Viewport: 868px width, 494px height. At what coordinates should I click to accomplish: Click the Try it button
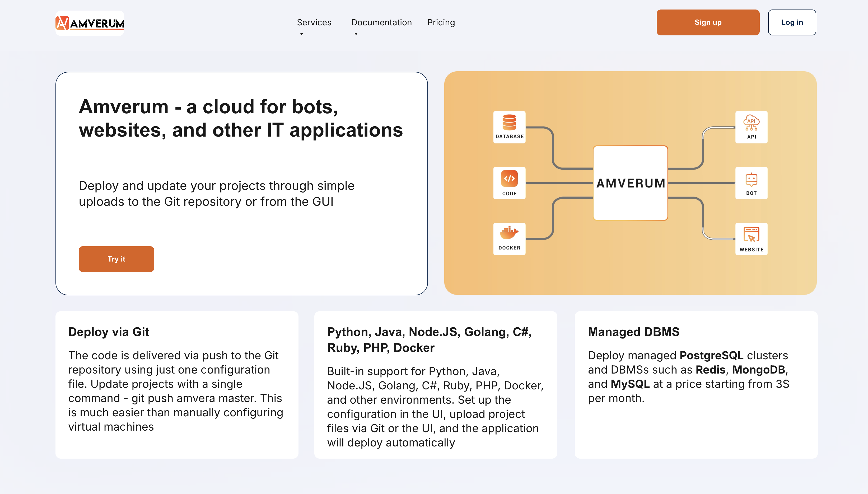click(116, 259)
